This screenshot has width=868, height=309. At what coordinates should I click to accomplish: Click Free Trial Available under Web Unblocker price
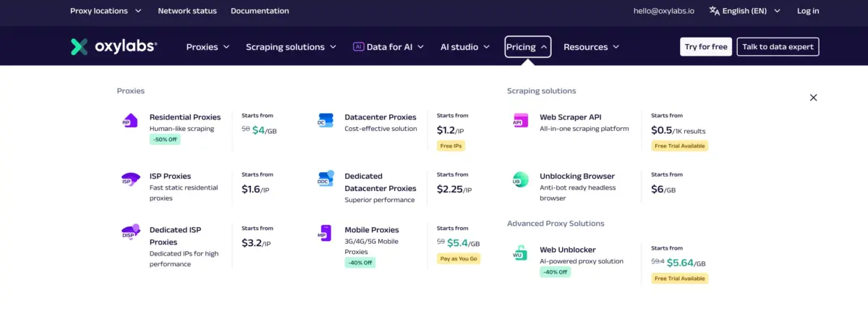pyautogui.click(x=680, y=278)
